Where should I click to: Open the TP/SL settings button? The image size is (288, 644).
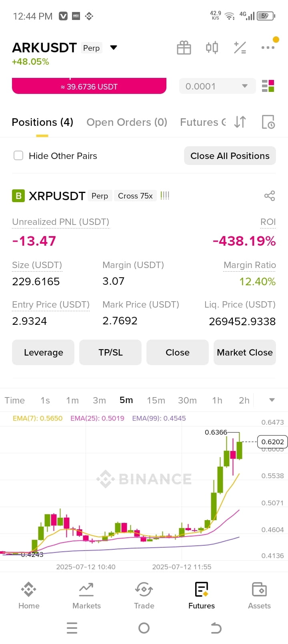(x=110, y=352)
